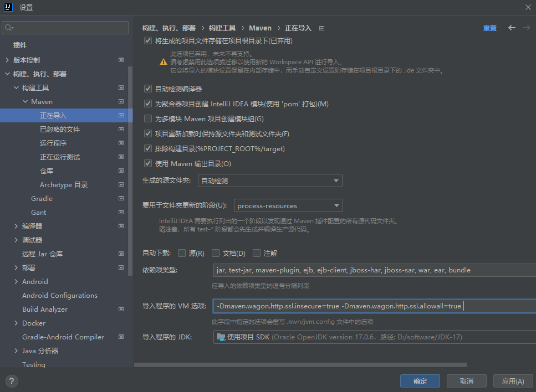Expand the Android tree node

[16, 281]
